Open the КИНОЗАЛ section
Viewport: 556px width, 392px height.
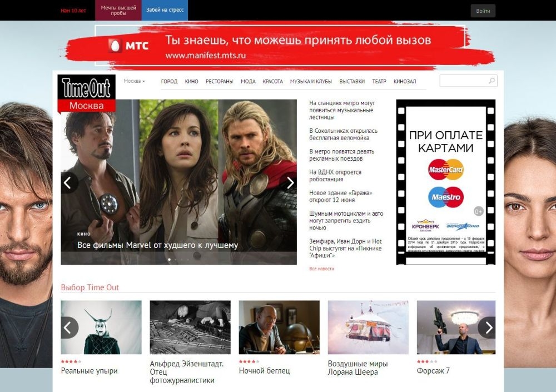pyautogui.click(x=405, y=82)
